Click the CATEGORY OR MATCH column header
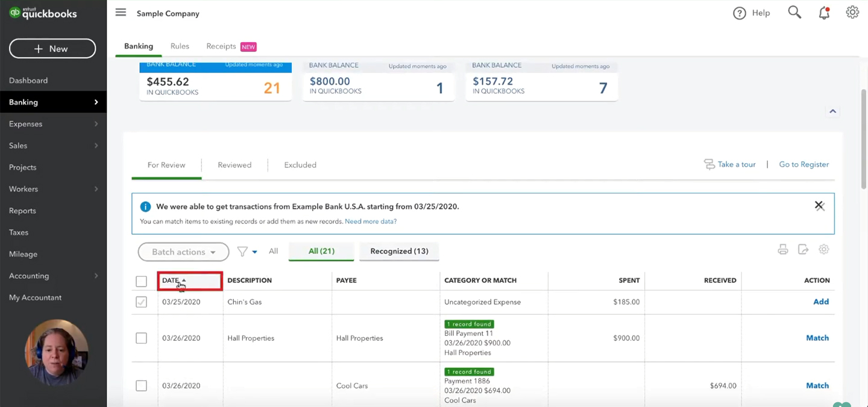Screen dimensions: 868x407 coord(480,281)
